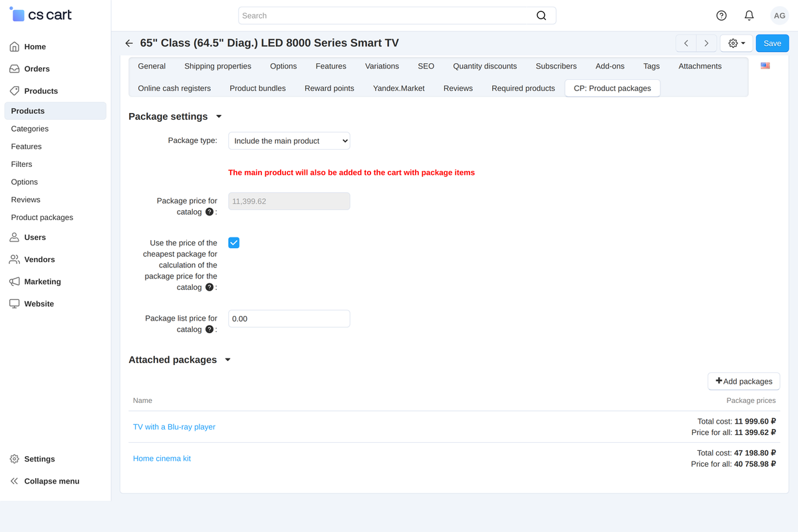Click help icon next to cheapest package option
798x532 pixels.
209,287
